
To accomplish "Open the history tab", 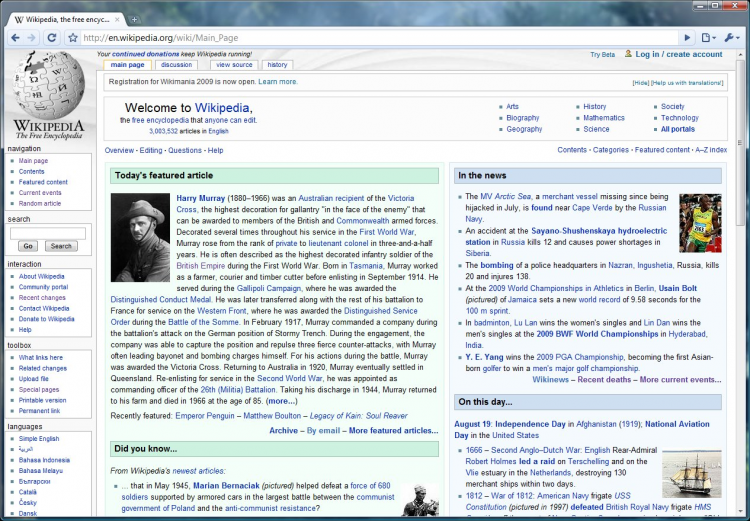I will click(x=277, y=65).
